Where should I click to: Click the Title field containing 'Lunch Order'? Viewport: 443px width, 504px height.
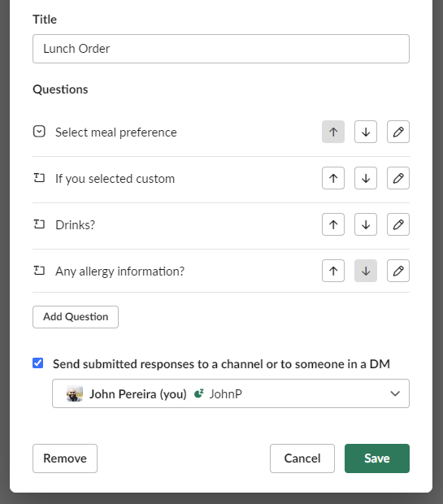coord(221,49)
